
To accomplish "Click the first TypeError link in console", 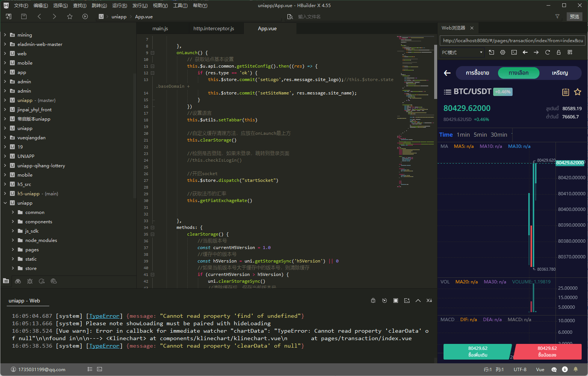I will pos(104,316).
